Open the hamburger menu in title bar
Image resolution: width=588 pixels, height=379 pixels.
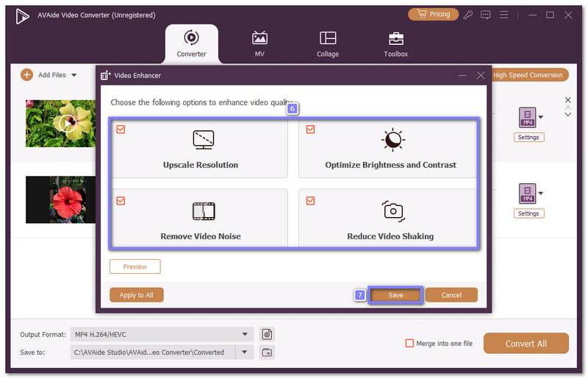(503, 15)
